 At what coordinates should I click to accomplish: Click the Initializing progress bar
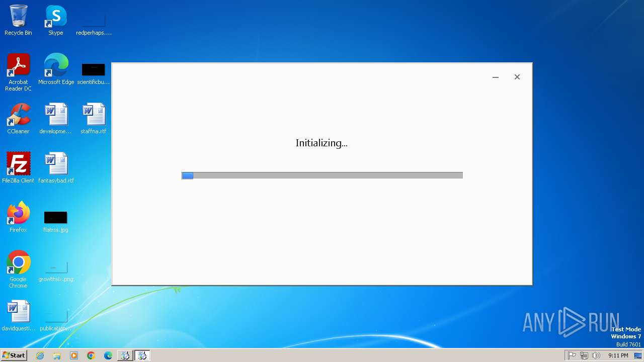click(322, 175)
